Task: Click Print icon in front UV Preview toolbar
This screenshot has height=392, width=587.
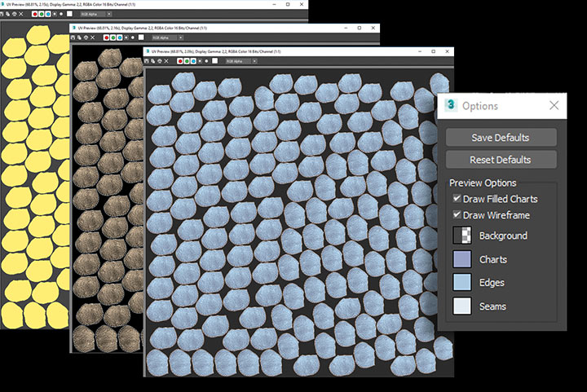Action: [x=161, y=60]
